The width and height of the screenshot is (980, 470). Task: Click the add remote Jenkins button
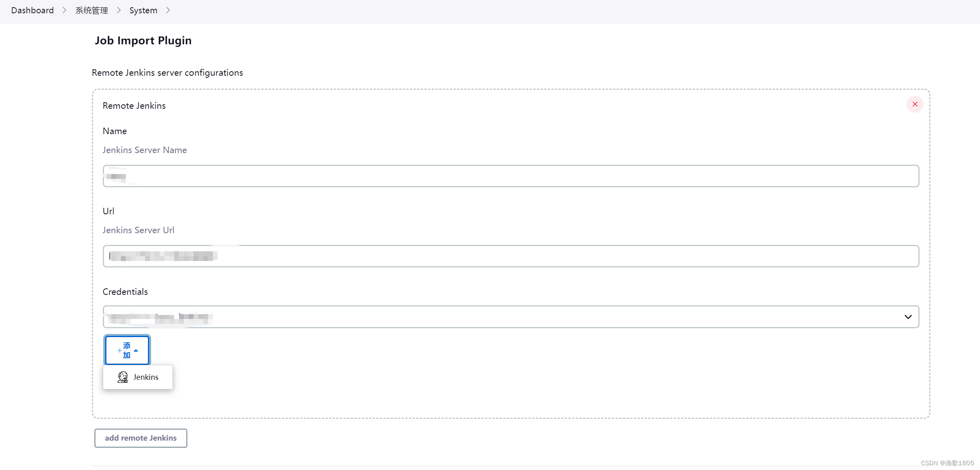click(x=140, y=438)
